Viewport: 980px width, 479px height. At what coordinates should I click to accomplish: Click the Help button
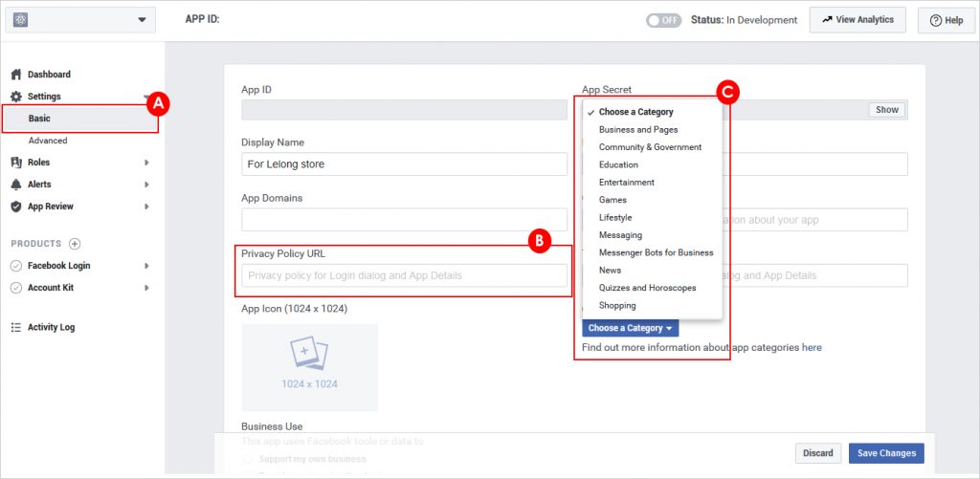click(947, 20)
